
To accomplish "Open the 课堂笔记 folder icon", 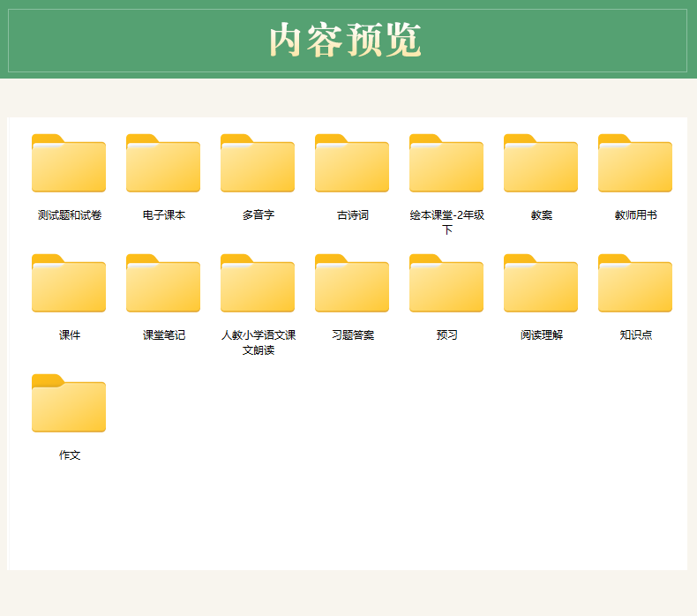I will [x=163, y=283].
